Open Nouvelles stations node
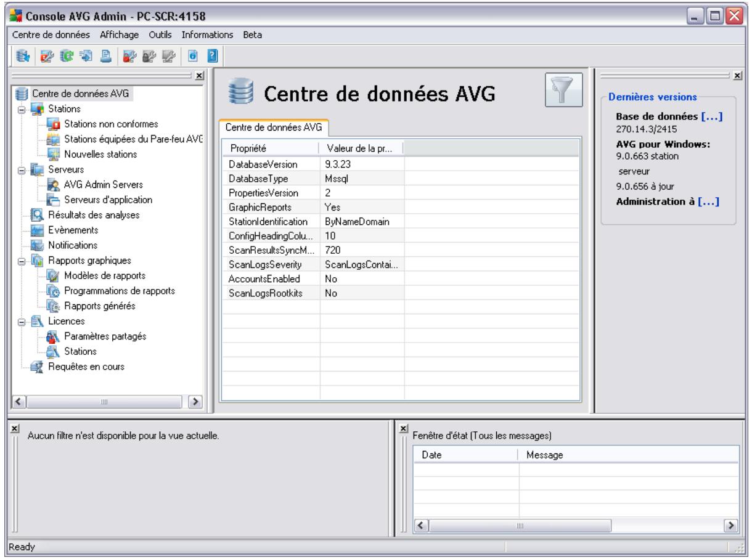 pyautogui.click(x=100, y=153)
